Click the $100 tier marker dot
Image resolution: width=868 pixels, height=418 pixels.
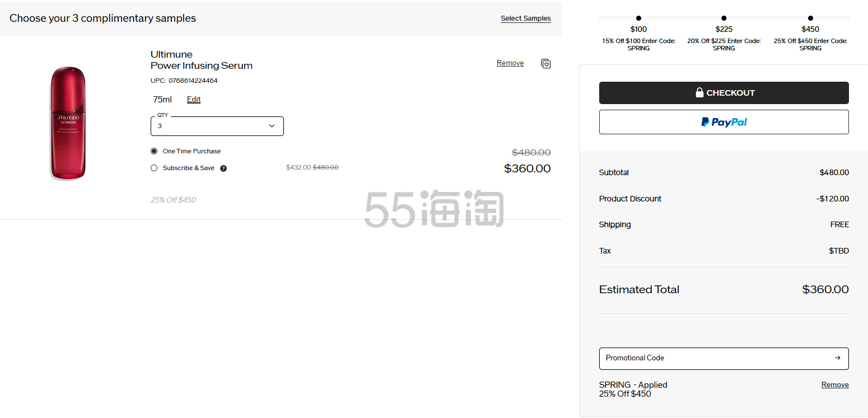[638, 18]
